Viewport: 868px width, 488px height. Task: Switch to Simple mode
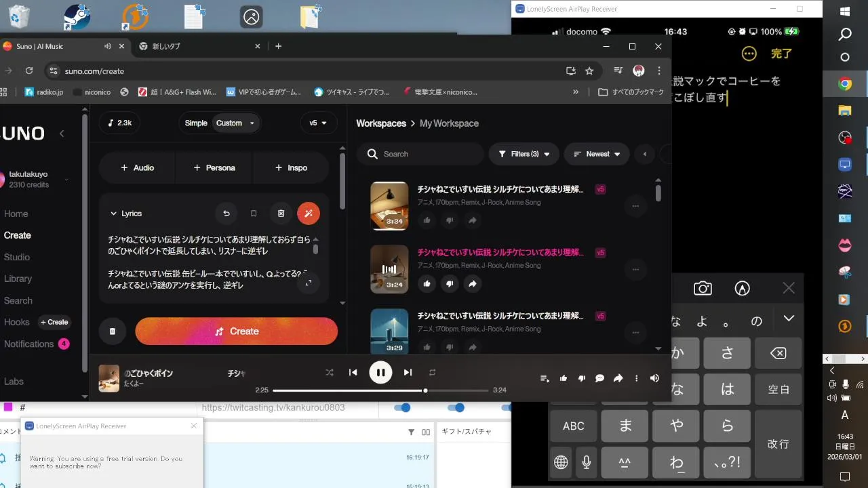(196, 123)
